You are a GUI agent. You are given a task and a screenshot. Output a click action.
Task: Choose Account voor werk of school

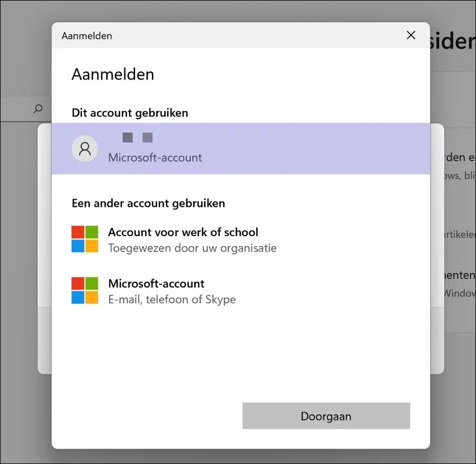[x=241, y=239]
